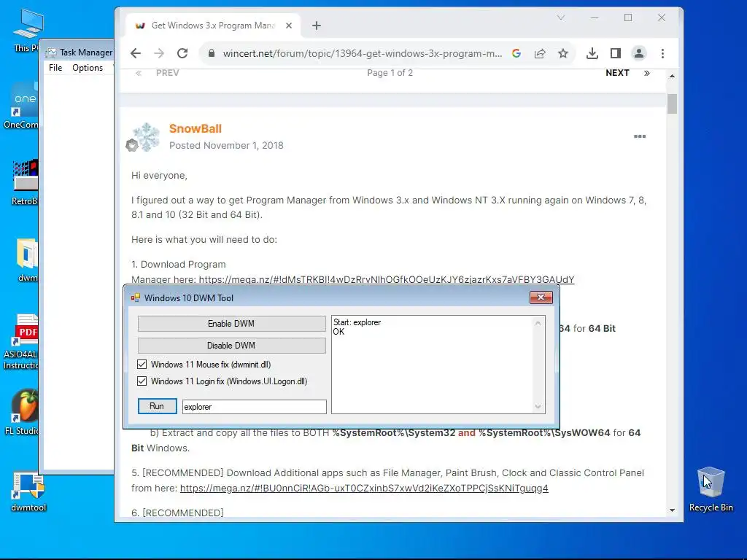This screenshot has height=560, width=747.
Task: Click 'Hi everyone,' post text
Action: pyautogui.click(x=159, y=176)
